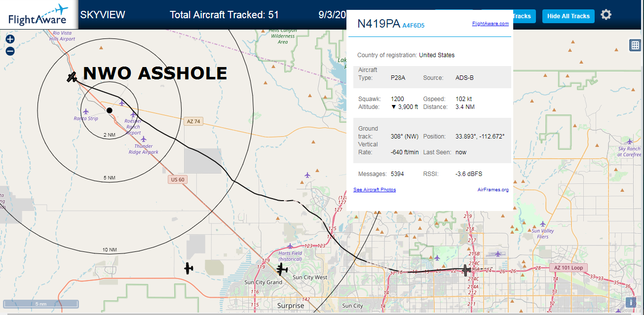
Task: Click the ground speed value 102 kt
Action: [463, 99]
